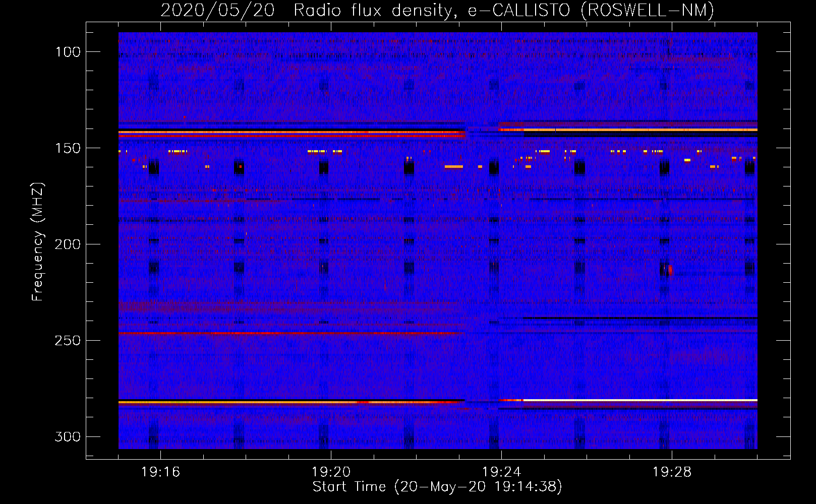The width and height of the screenshot is (816, 504).
Task: Click the 200 frequency tick label
Action: coord(68,244)
